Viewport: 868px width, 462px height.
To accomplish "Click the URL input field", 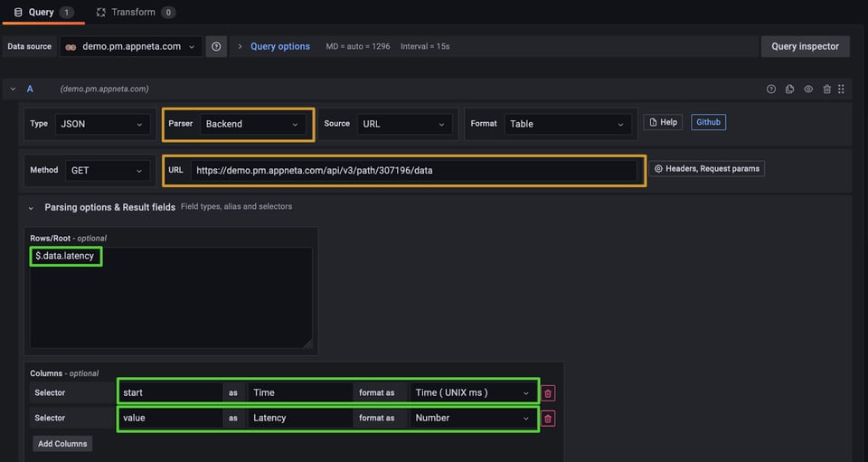I will tap(413, 170).
